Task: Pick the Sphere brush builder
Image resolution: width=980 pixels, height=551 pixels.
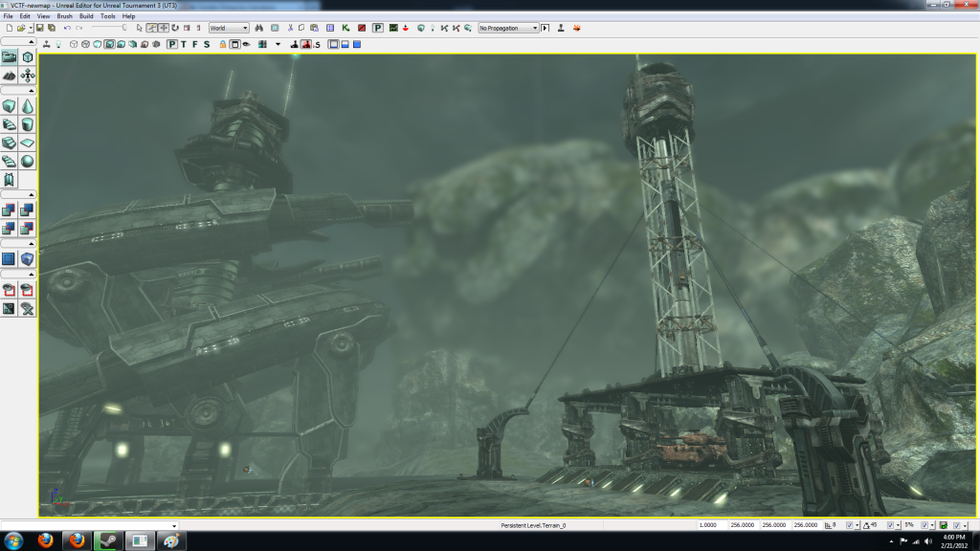Action: coord(28,161)
